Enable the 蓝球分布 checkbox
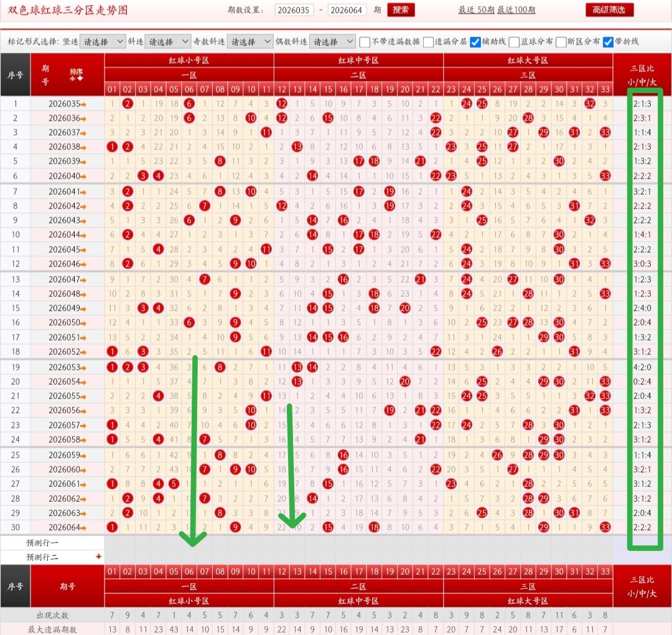This screenshot has height=635, width=672. (x=514, y=42)
